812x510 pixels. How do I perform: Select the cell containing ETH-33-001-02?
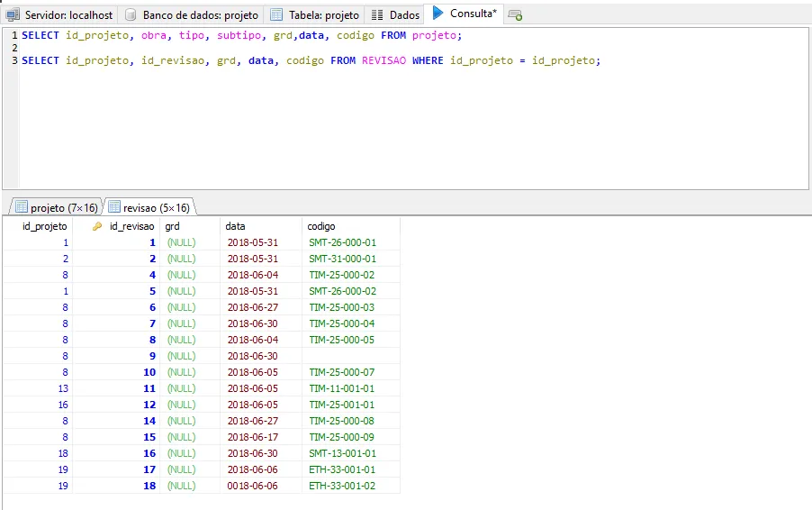[343, 486]
